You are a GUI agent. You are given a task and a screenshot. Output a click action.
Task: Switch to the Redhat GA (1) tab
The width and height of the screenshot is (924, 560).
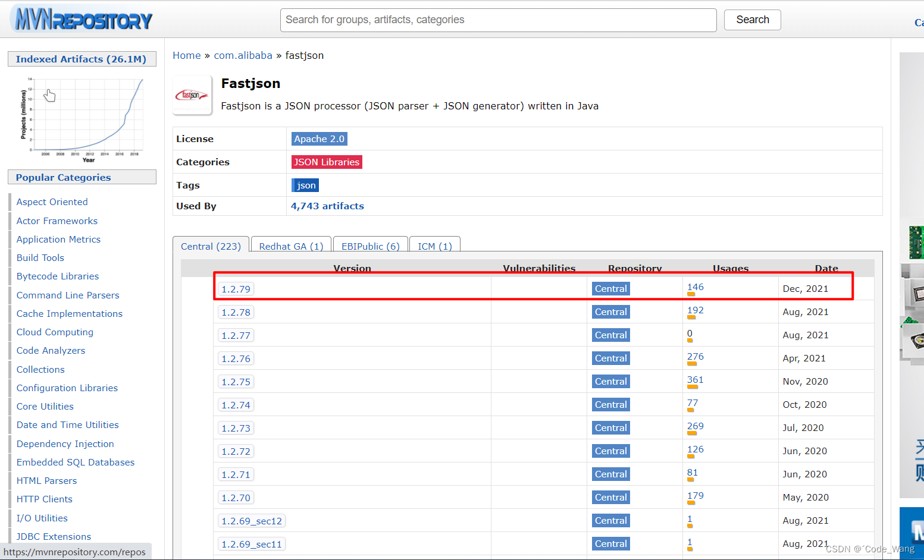[291, 246]
